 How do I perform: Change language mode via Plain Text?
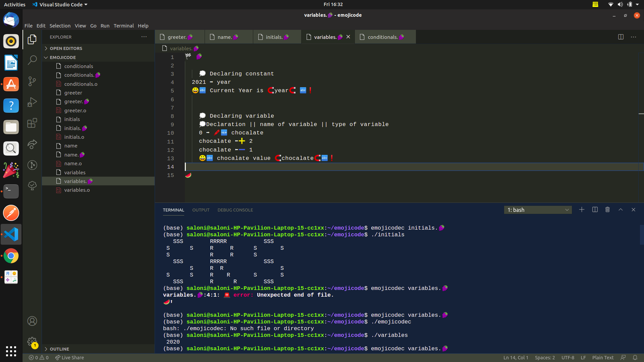pyautogui.click(x=604, y=358)
